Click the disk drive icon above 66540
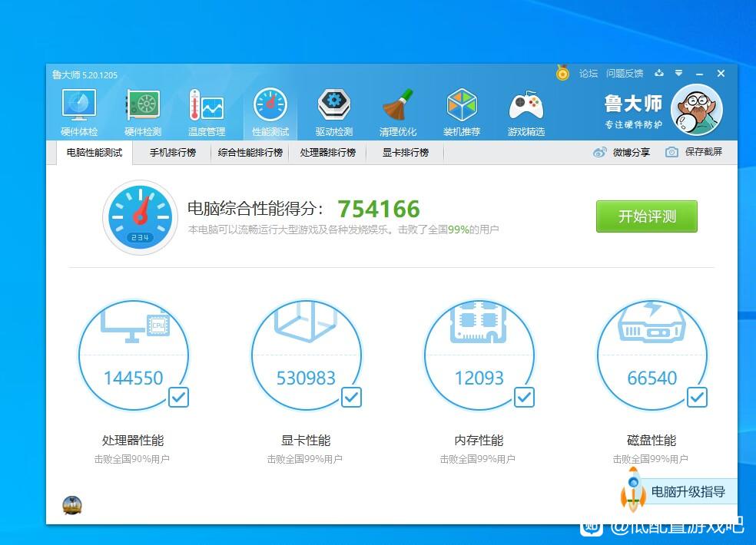 652,322
